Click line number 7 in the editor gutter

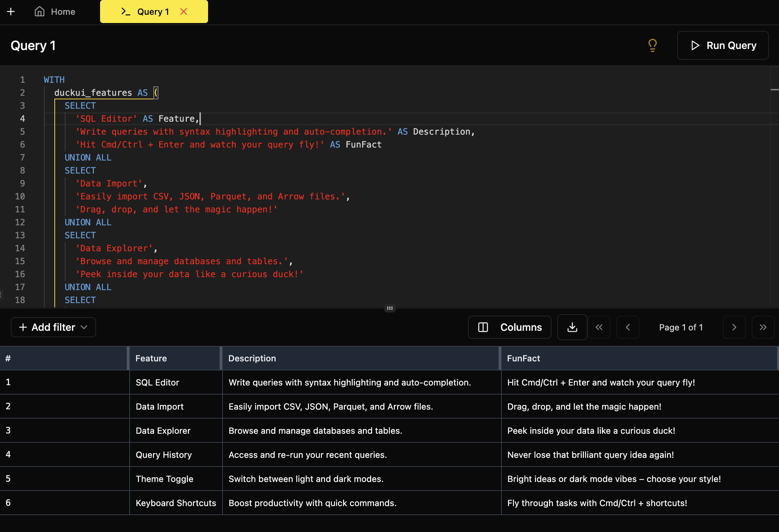(x=22, y=157)
